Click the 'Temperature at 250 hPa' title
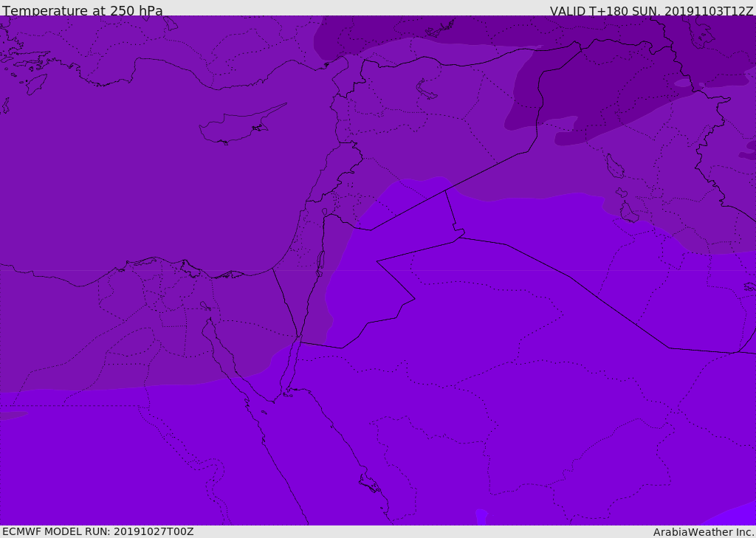 (83, 10)
